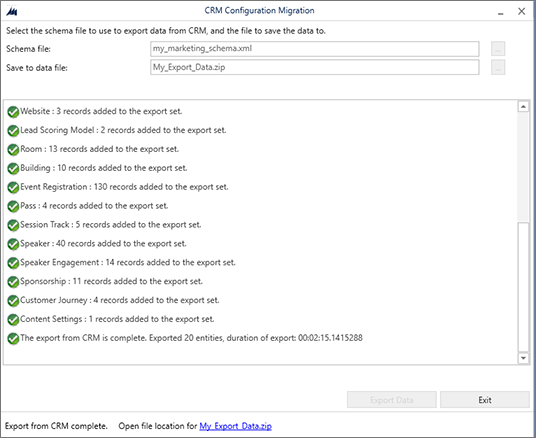Click browse button next to Schema file
The width and height of the screenshot is (536, 438).
click(498, 49)
